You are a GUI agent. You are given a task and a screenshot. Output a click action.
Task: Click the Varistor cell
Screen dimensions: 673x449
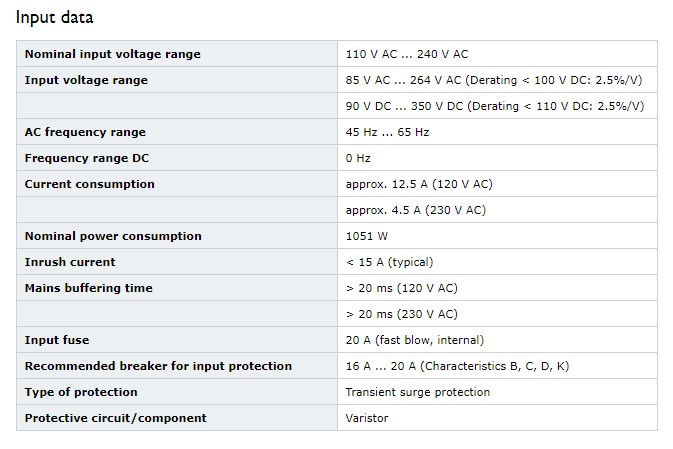(x=497, y=418)
